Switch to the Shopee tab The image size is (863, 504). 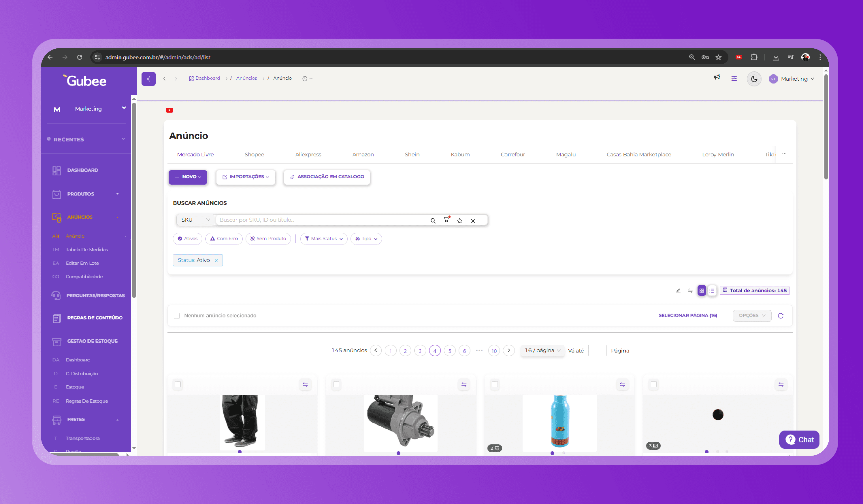[254, 155]
